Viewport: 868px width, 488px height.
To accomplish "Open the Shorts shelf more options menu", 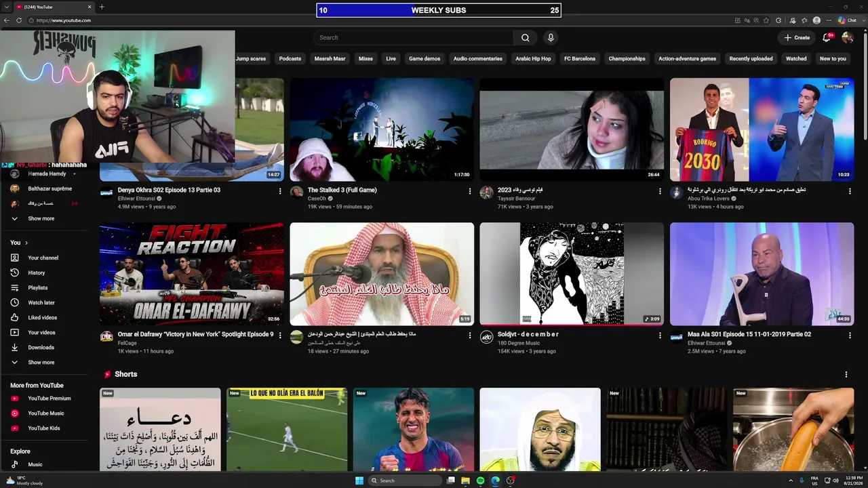I will pos(846,374).
